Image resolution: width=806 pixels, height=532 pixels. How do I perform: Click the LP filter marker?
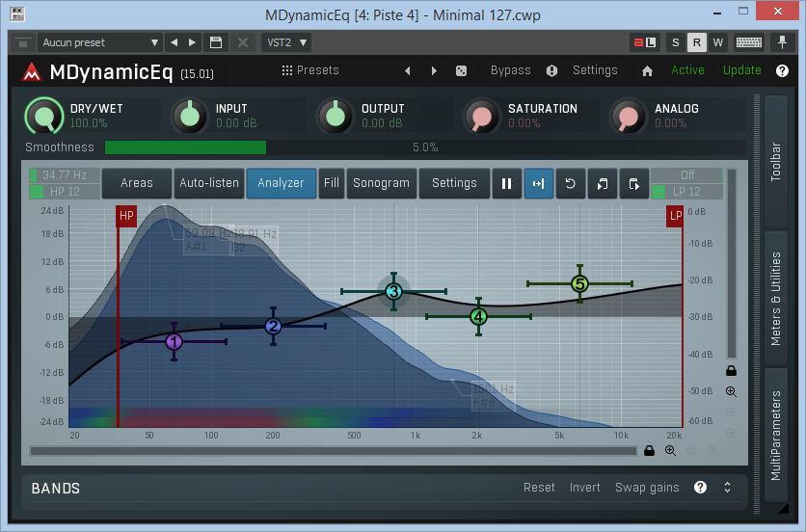[x=675, y=216]
